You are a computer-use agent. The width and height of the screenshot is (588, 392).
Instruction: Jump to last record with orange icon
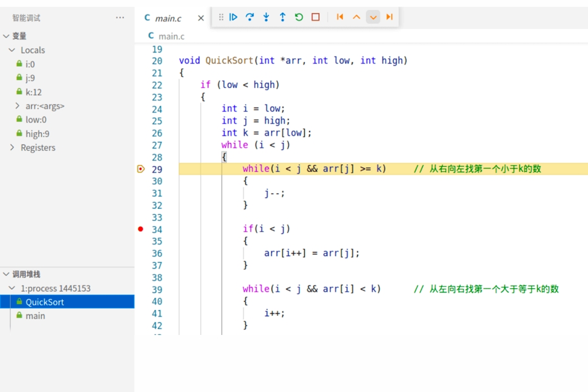pos(390,17)
